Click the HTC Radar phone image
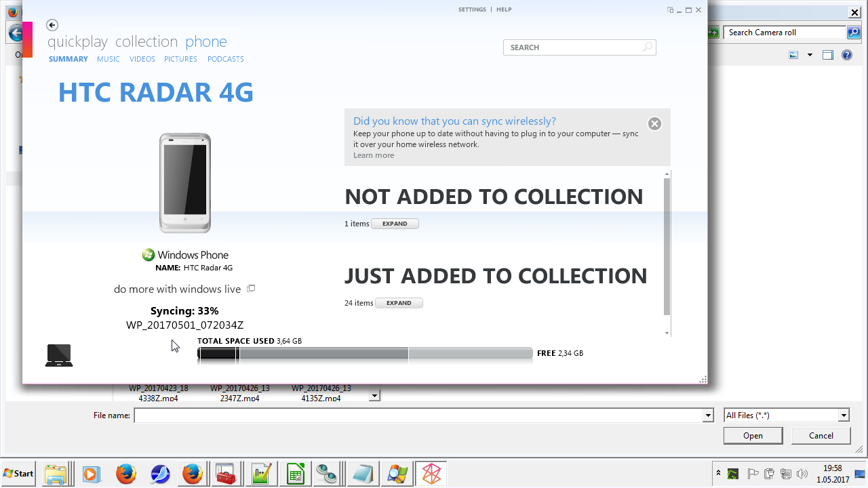This screenshot has width=868, height=488. click(185, 183)
